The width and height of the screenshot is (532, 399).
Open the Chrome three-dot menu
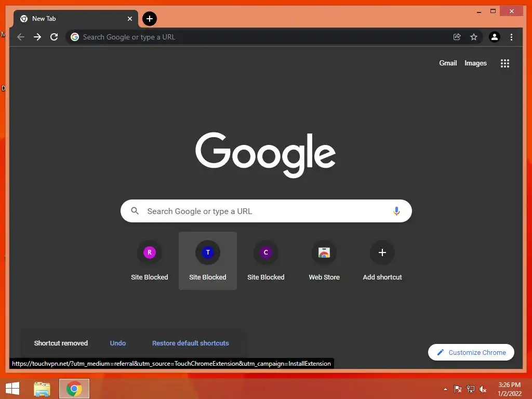pyautogui.click(x=511, y=37)
